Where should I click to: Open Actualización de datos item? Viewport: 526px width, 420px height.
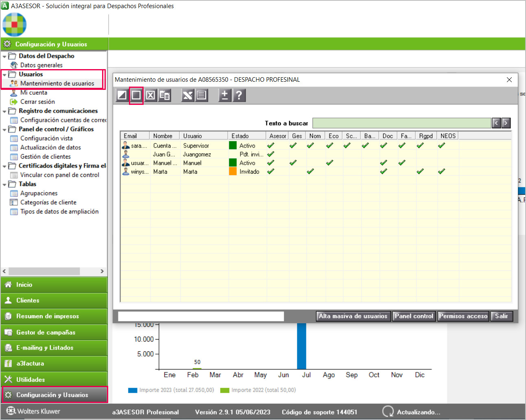tap(50, 148)
